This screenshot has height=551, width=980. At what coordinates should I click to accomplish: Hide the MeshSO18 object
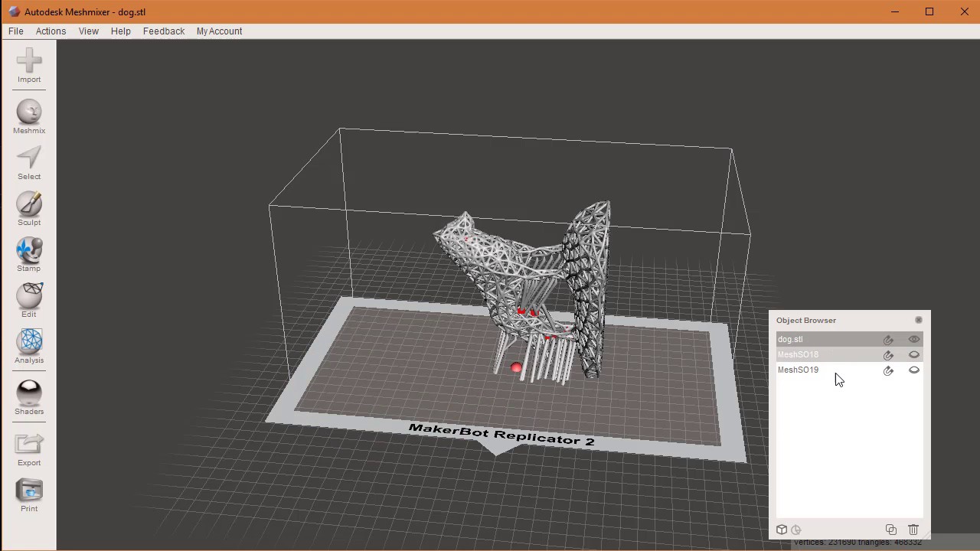pos(914,354)
